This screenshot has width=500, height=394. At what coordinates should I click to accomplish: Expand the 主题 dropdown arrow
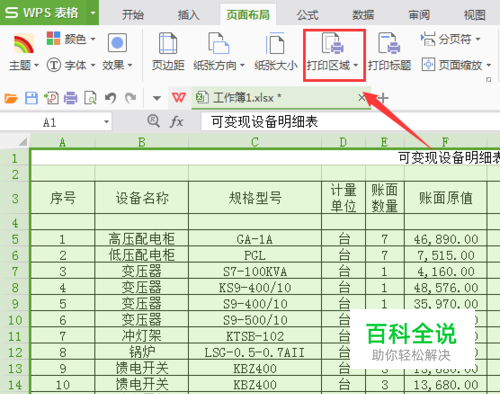click(x=36, y=65)
